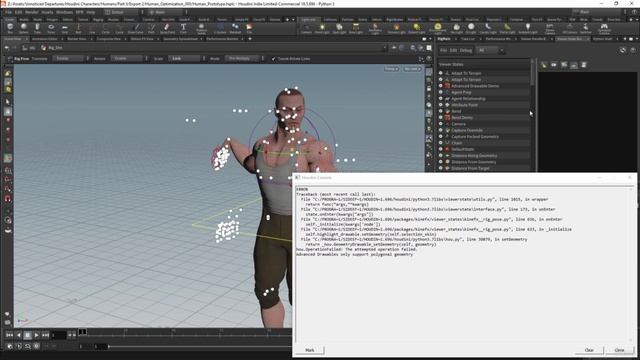
Task: Open Gamepad Camera shelf tool
Action: click(x=604, y=28)
